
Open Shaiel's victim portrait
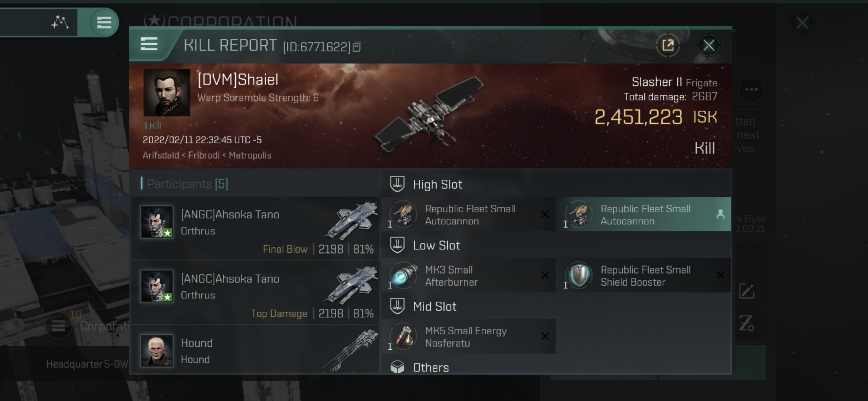click(167, 93)
